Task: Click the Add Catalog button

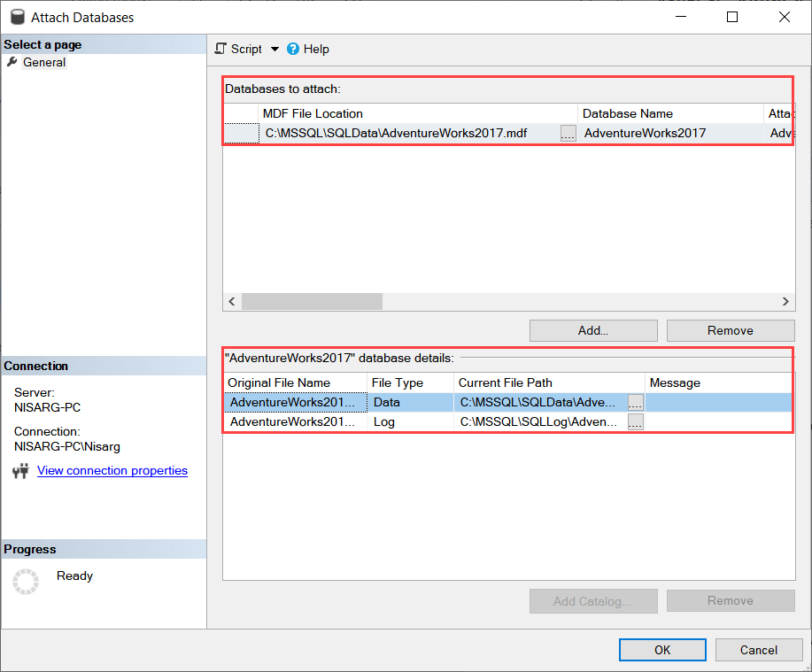Action: pos(592,600)
